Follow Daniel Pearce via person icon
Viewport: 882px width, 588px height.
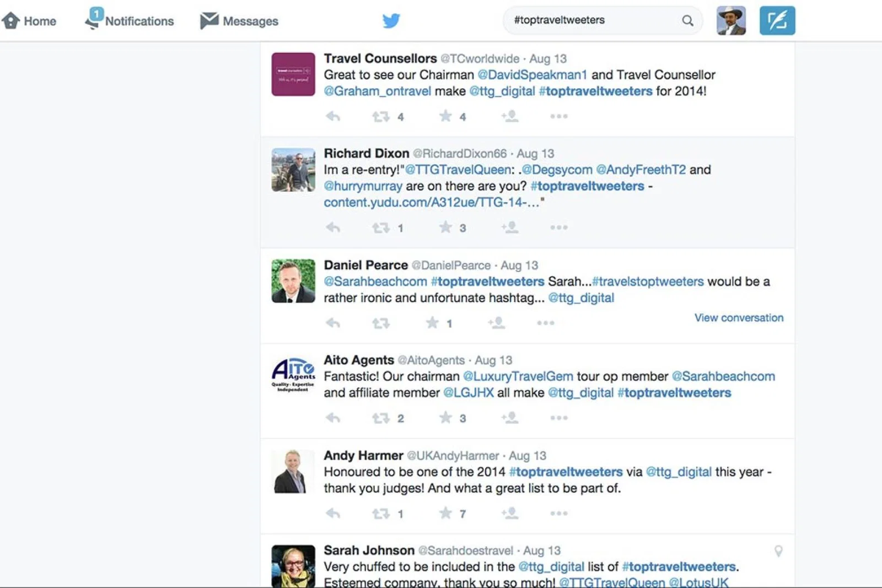497,322
